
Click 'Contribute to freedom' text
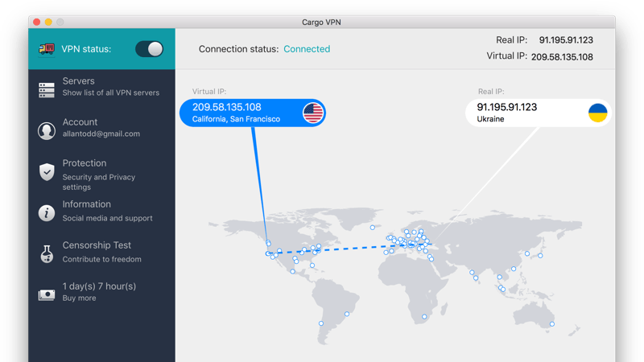pos(102,259)
